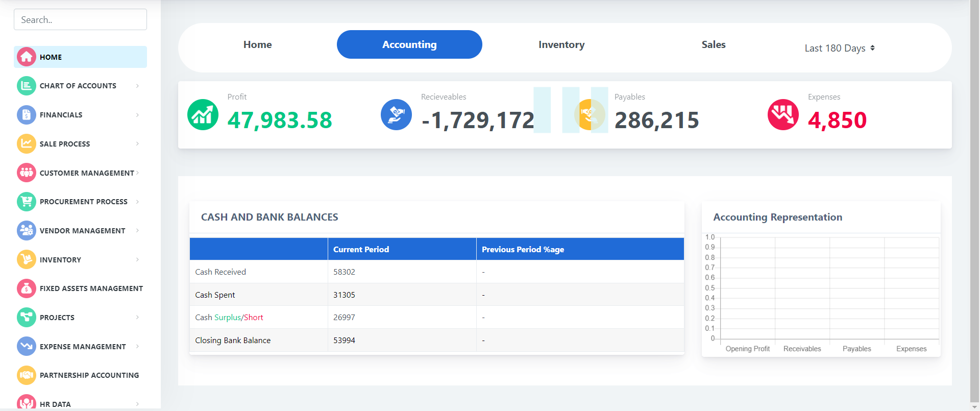Click the Partnership Accounting handshake icon
The height and width of the screenshot is (411, 980).
(x=27, y=375)
